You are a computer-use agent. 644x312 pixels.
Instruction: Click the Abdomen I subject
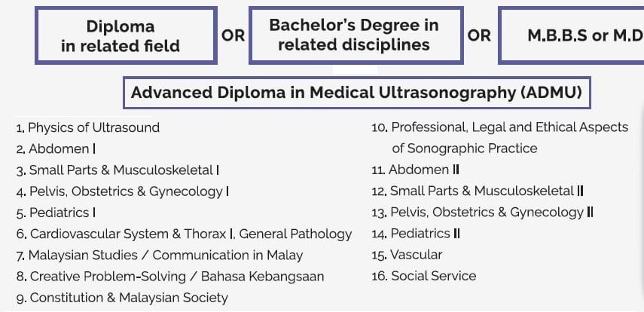coord(62,149)
